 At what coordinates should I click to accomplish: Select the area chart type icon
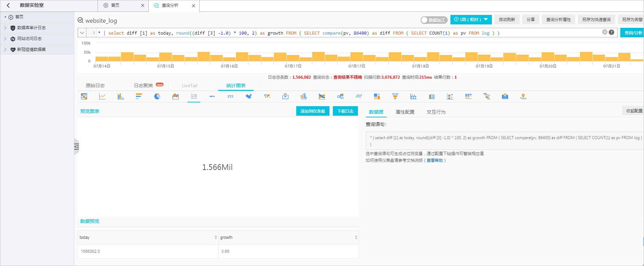pos(176,96)
